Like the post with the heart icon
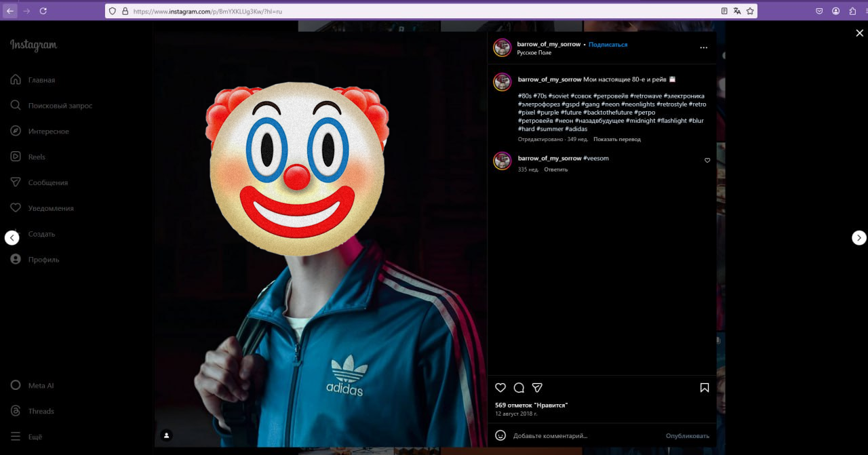868x455 pixels. (x=500, y=388)
